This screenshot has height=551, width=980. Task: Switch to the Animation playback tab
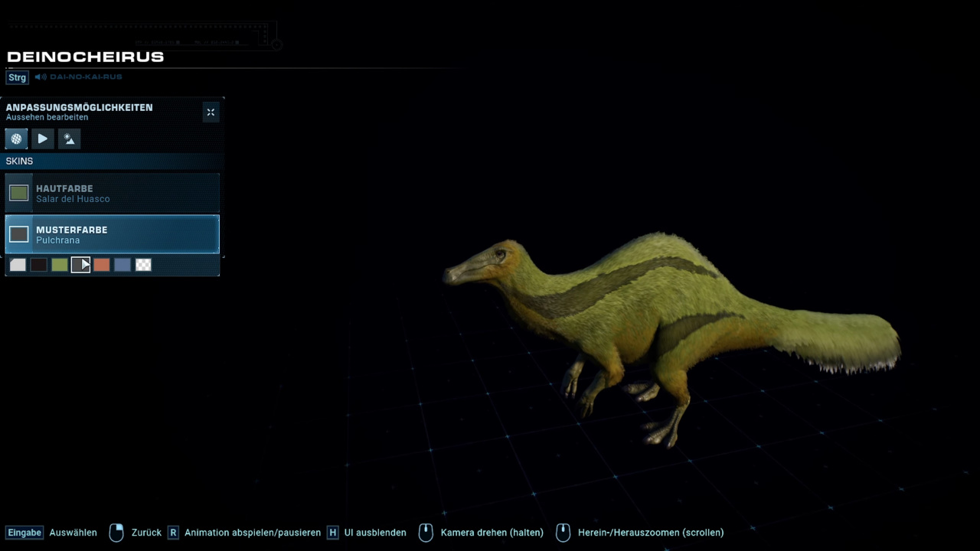coord(43,139)
